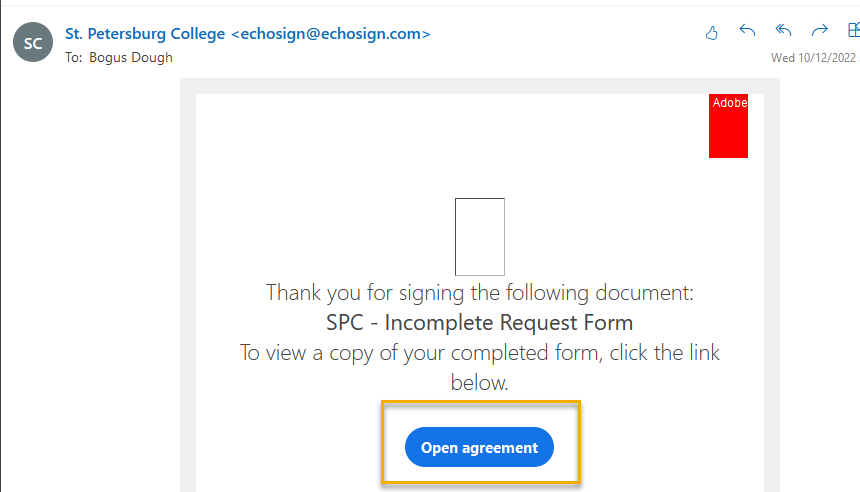Image resolution: width=860 pixels, height=492 pixels.
Task: Click the word 'below.' in message
Action: 480,382
